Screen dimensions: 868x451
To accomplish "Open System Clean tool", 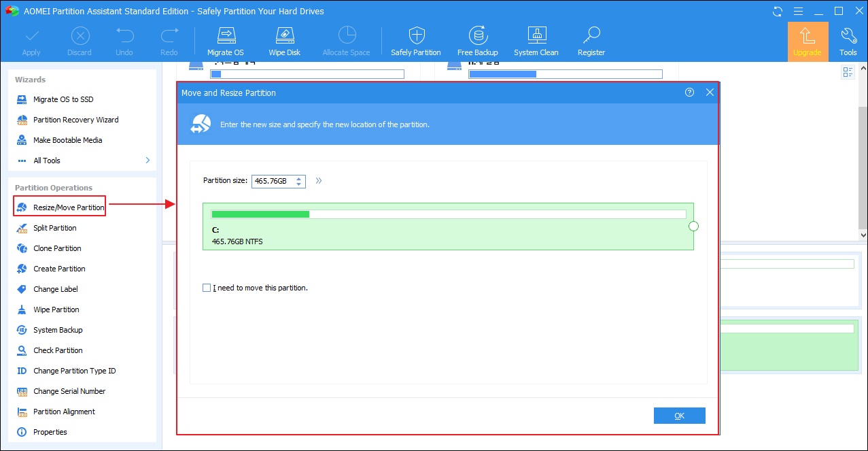I will (536, 41).
